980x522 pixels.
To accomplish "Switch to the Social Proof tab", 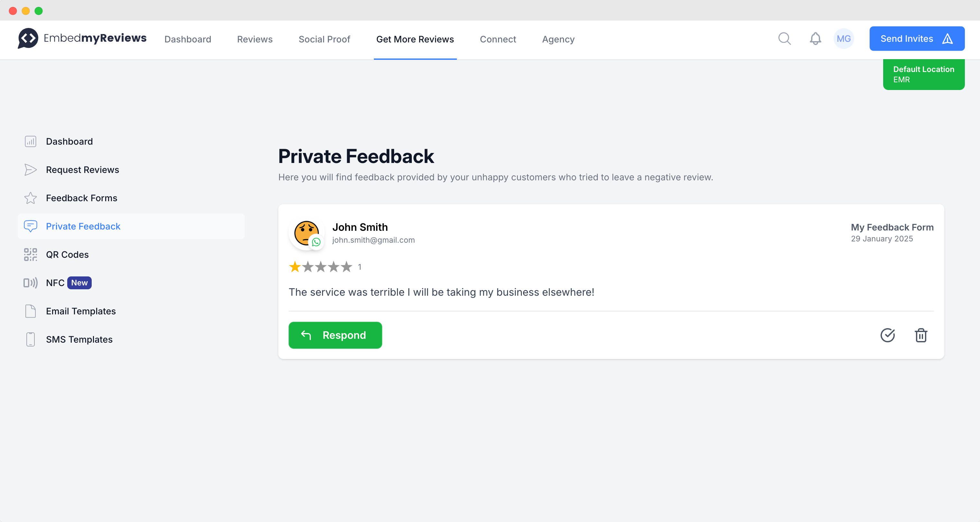I will [324, 39].
